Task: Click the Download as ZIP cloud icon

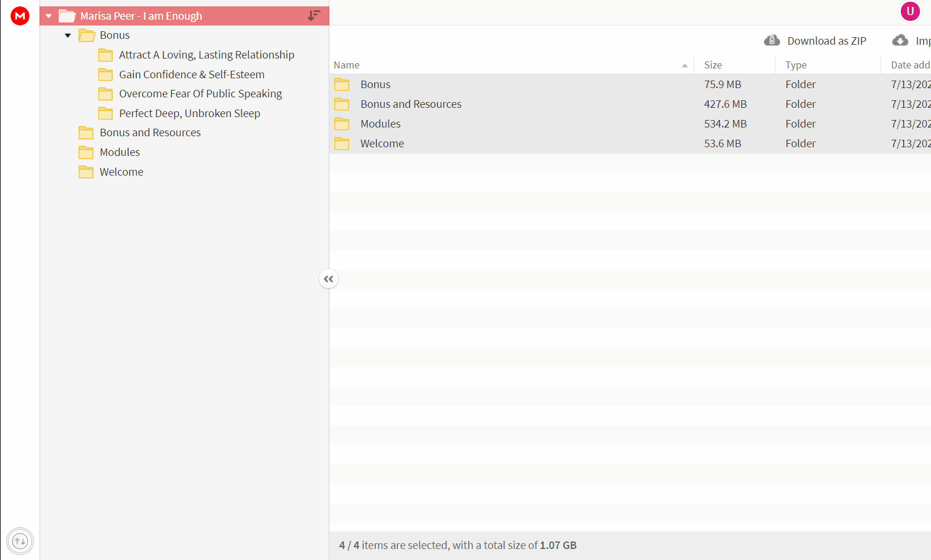Action: click(x=771, y=41)
